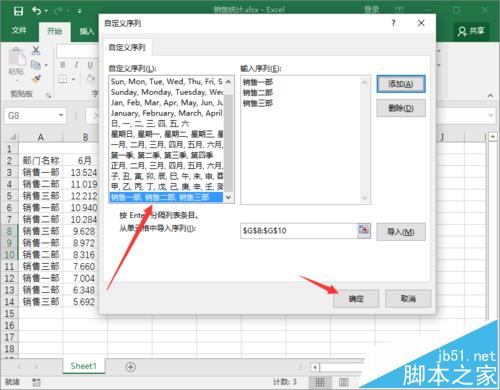Click the custom list scroll down arrow
This screenshot has height=390, width=500.
point(228,197)
